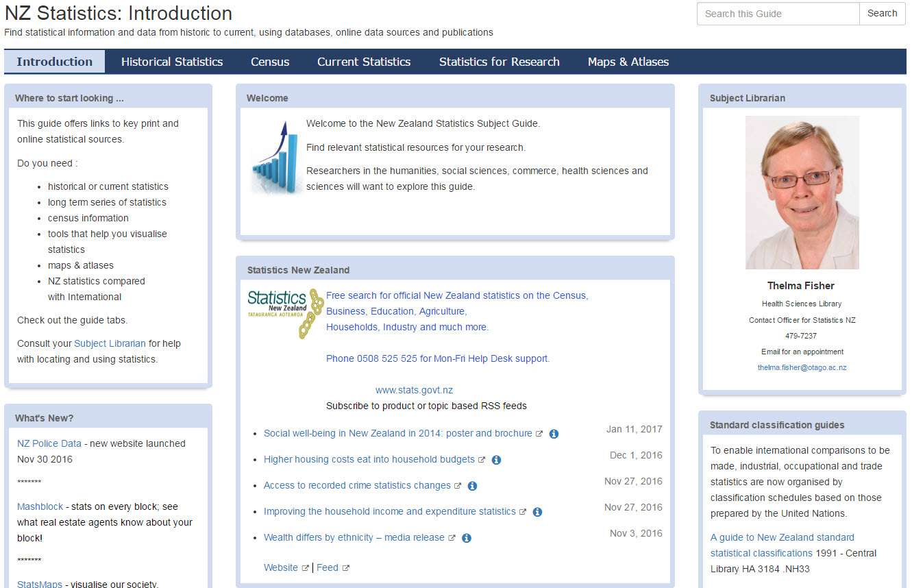Click info icon beside Social well-being poster link

pos(554,434)
